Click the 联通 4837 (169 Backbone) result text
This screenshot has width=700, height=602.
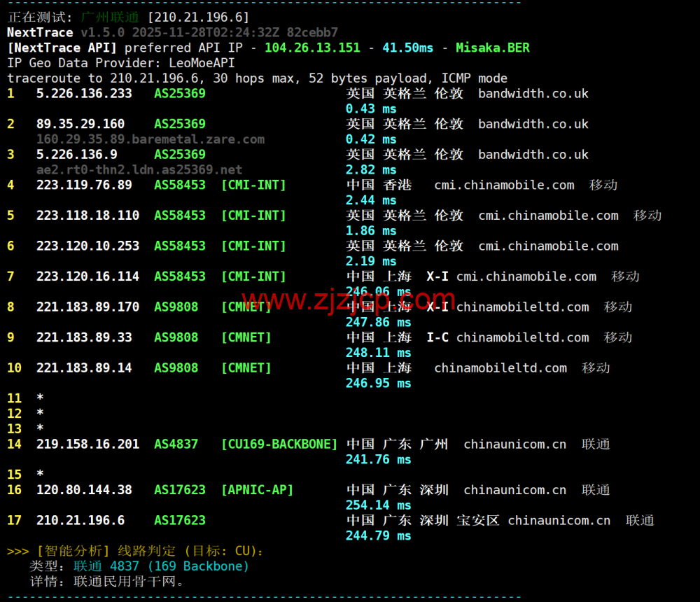(161, 566)
